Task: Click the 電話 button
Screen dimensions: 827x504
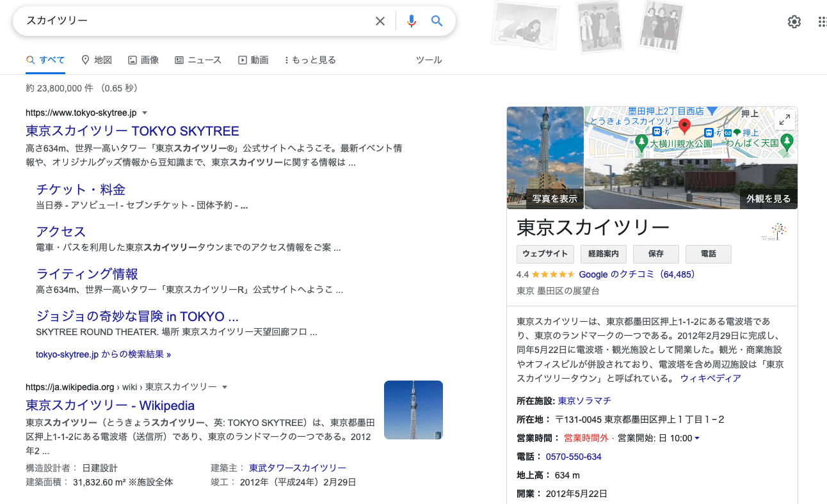Action: 709,254
